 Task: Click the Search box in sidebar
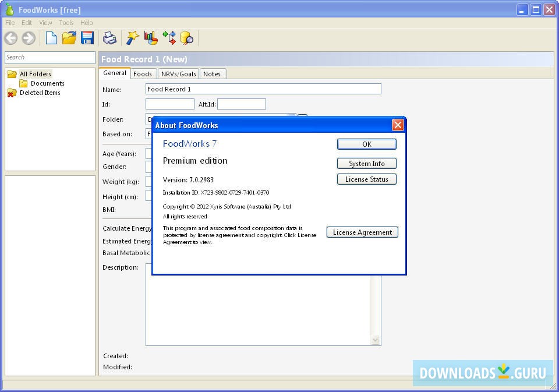pos(50,58)
